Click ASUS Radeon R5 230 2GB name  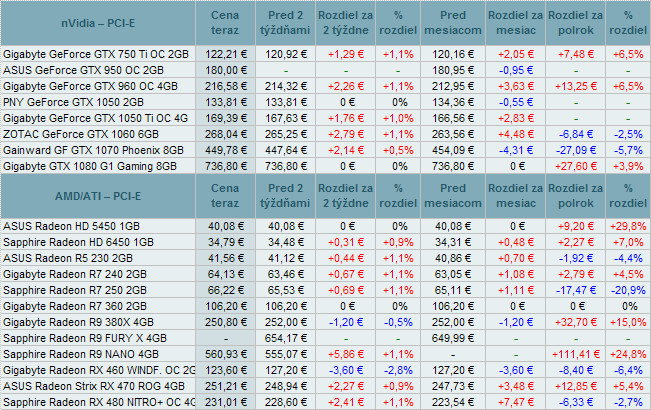coord(68,258)
